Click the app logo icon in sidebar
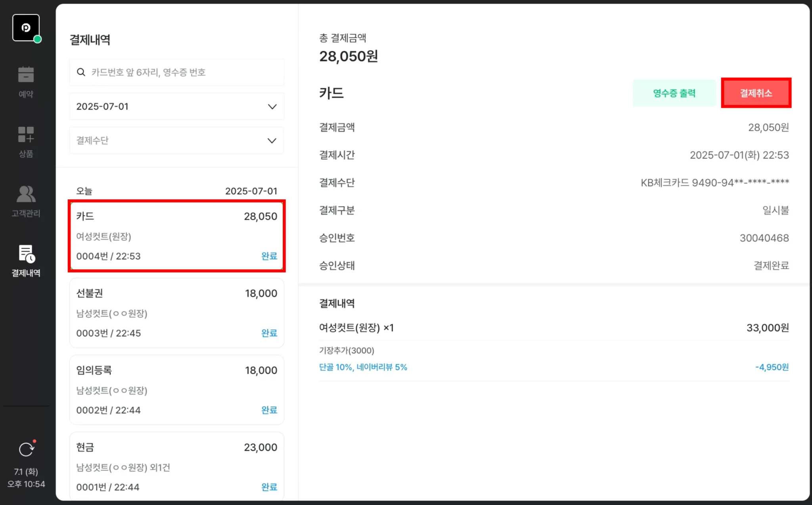 pos(26,28)
